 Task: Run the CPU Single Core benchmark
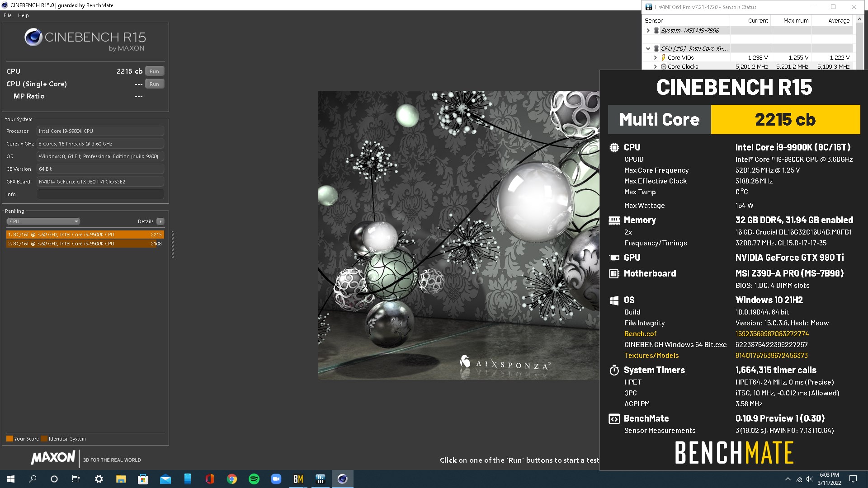[154, 84]
